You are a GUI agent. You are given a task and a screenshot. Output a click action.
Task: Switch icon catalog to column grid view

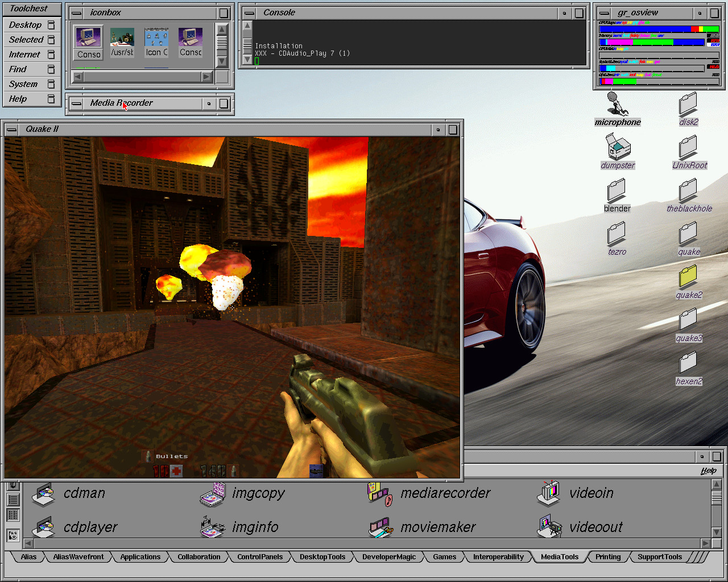[x=13, y=515]
